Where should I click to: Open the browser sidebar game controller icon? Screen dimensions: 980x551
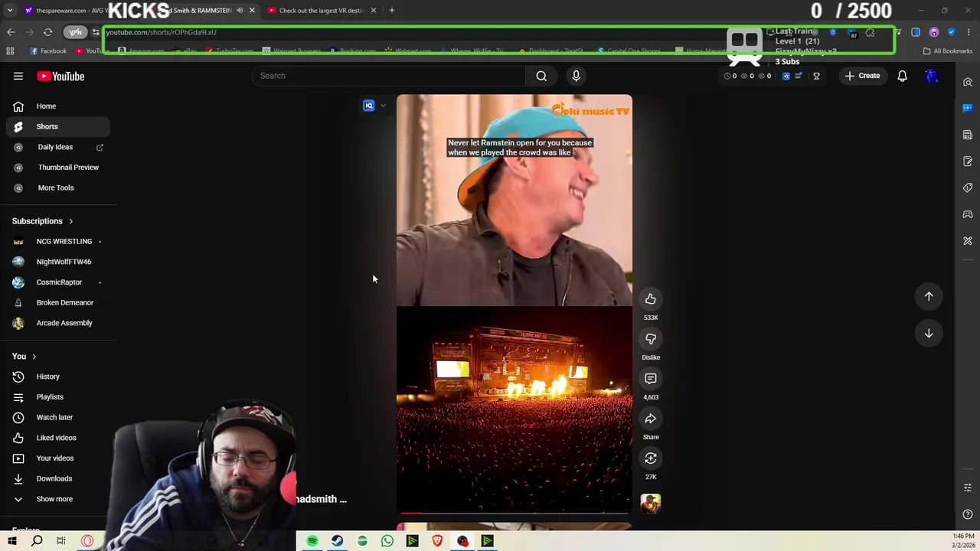tap(968, 214)
